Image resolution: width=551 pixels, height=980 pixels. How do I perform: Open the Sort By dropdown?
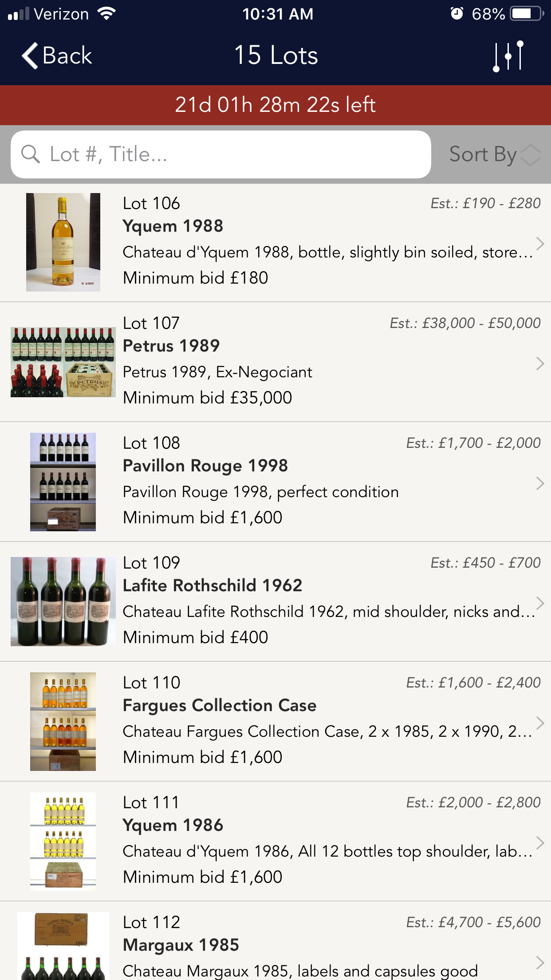[x=494, y=154]
